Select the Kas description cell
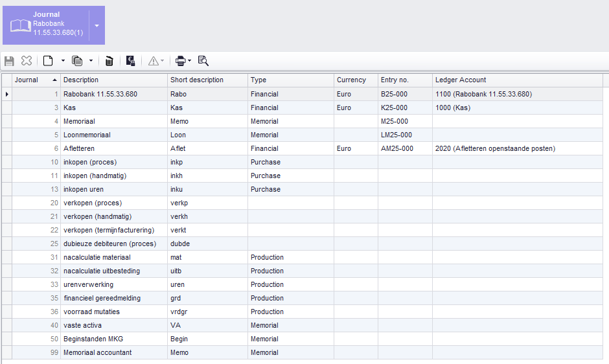 coord(114,108)
